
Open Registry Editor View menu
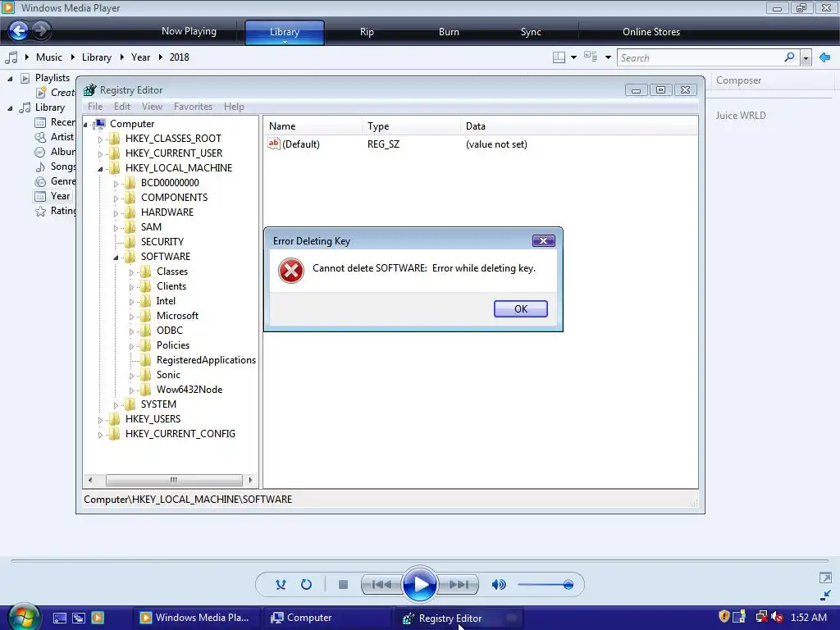point(152,107)
